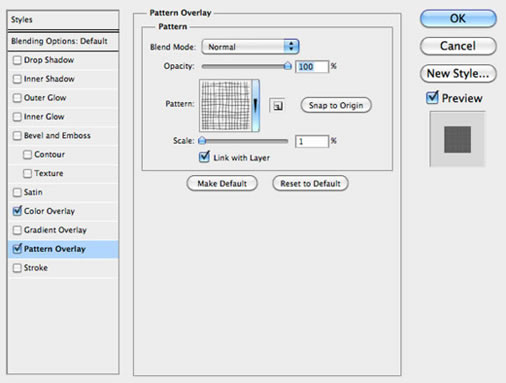
Task: Open the Color Overlay settings label
Action: click(49, 211)
